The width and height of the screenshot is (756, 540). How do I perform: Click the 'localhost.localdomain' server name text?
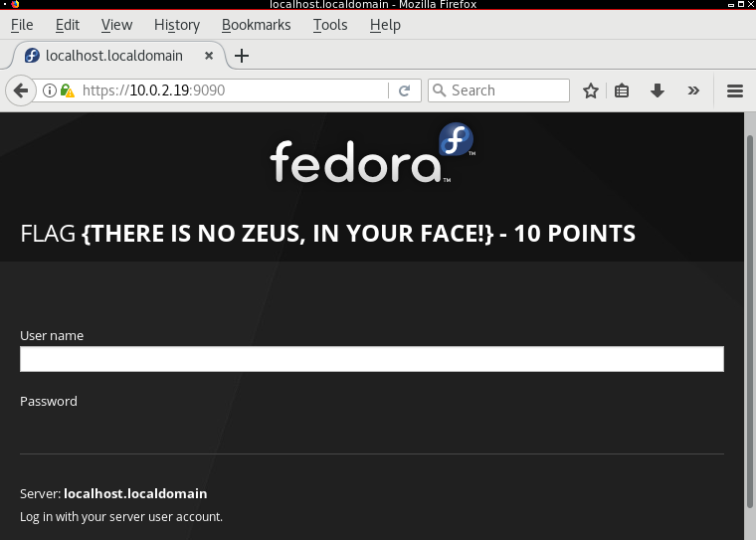click(x=135, y=493)
